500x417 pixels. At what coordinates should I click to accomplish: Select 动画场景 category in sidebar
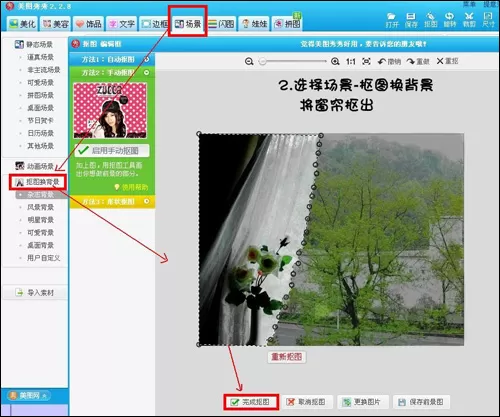coord(34,166)
